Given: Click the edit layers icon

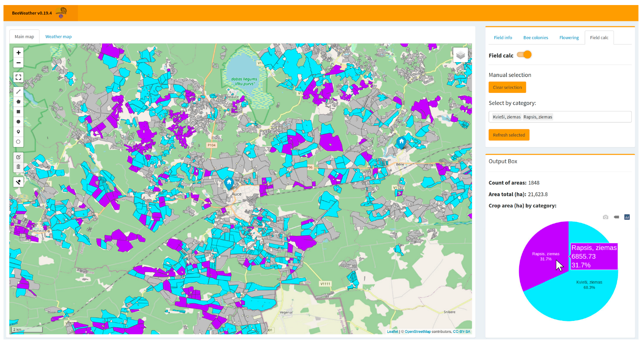Looking at the screenshot, I should tap(18, 157).
